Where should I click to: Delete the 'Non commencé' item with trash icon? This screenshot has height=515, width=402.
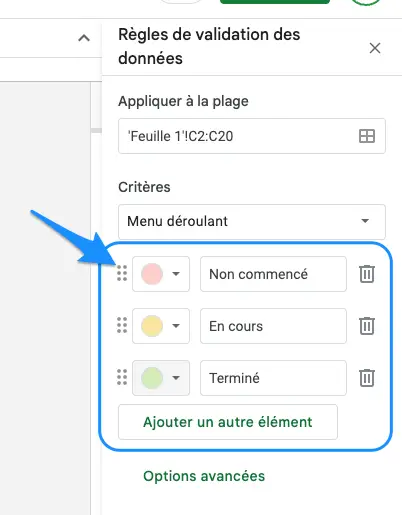[x=367, y=274]
